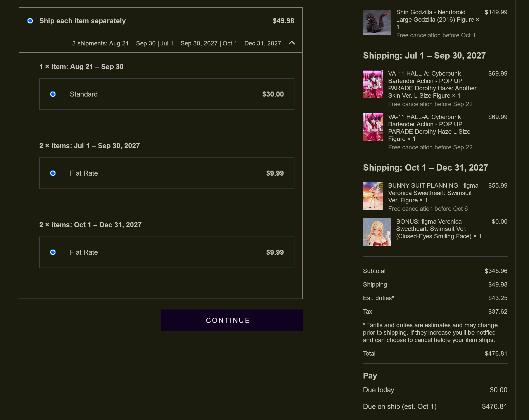Collapse the 3 shipments details chevron

292,43
